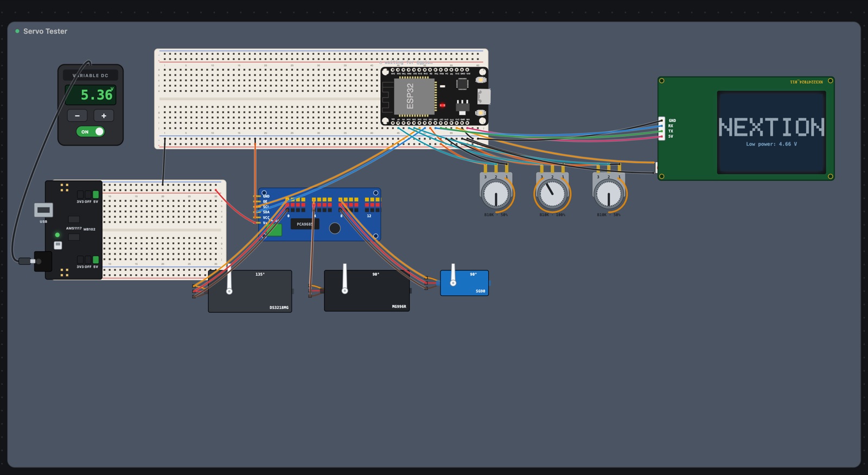Click the white horn on the MG996R servo
This screenshot has height=475, width=868.
pos(344,279)
